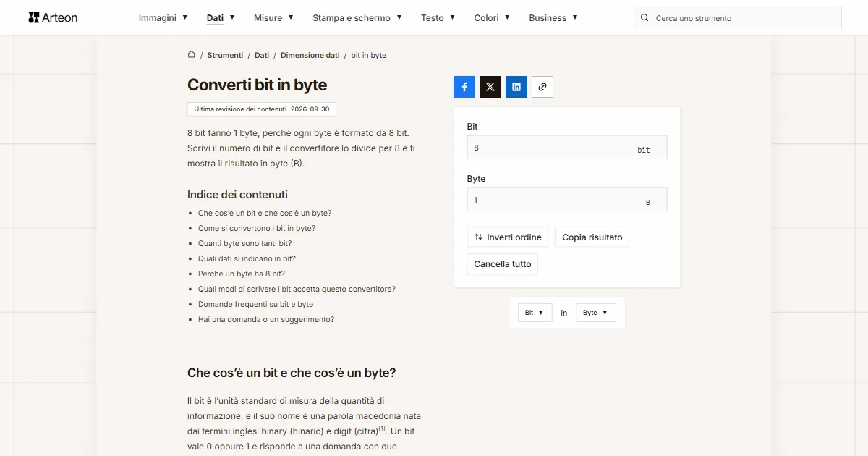The width and height of the screenshot is (868, 456).
Task: Click in the Cerca uno strumento search box
Action: point(738,17)
